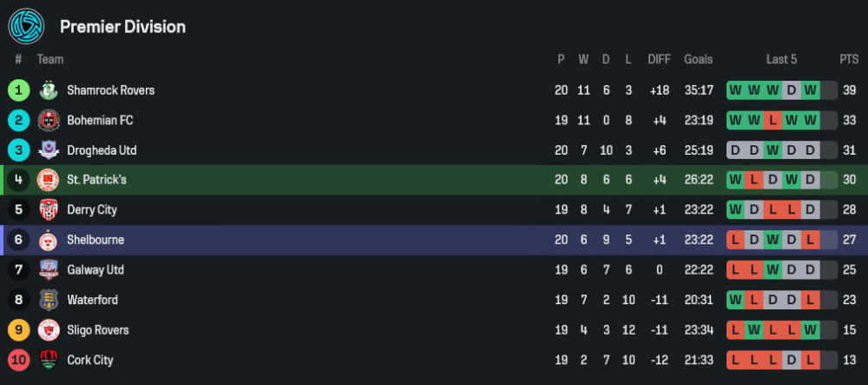868x385 pixels.
Task: Click the Shamrock Rovers club crest
Action: [x=48, y=90]
